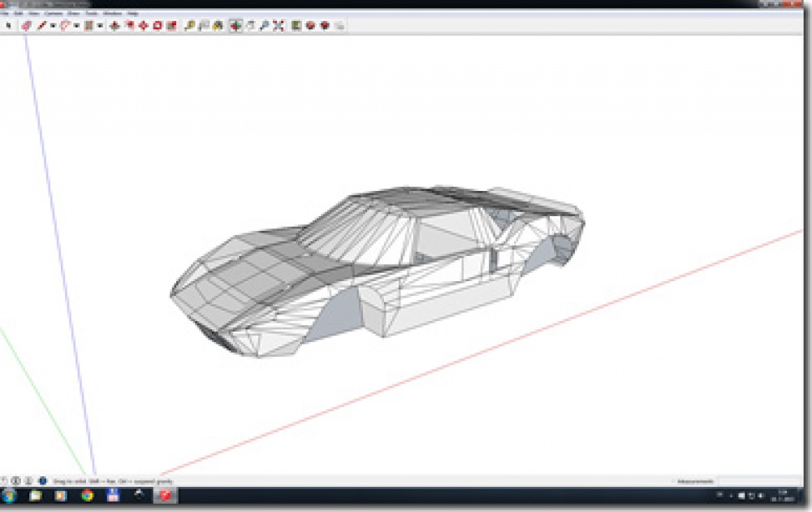Activate the Pan hand tool
This screenshot has width=812, height=512.
click(x=250, y=25)
